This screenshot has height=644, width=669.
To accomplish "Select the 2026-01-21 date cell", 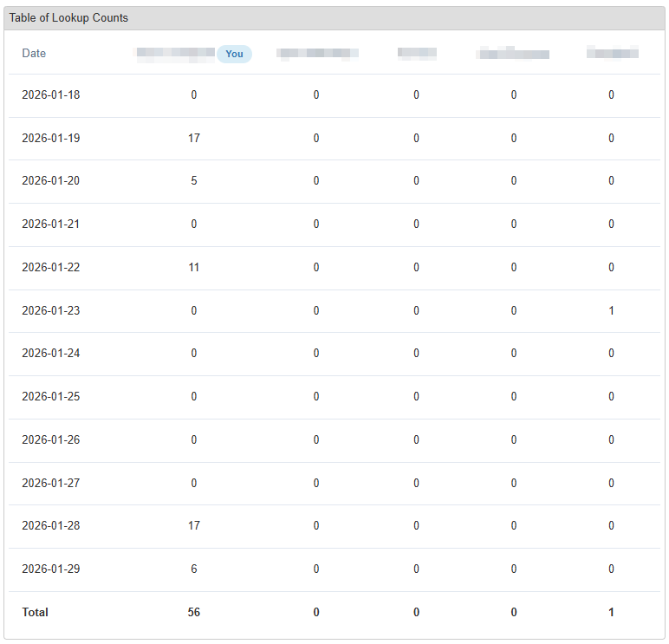I will 51,224.
